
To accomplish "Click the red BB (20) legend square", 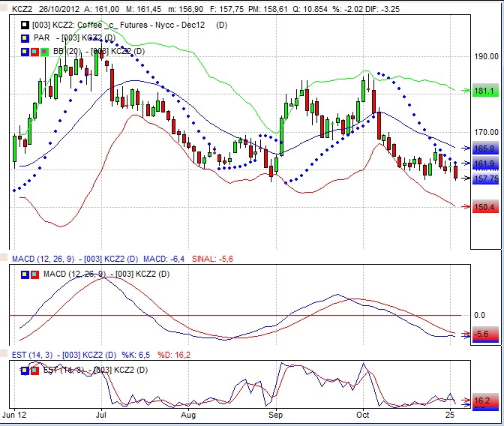I will tap(34, 51).
